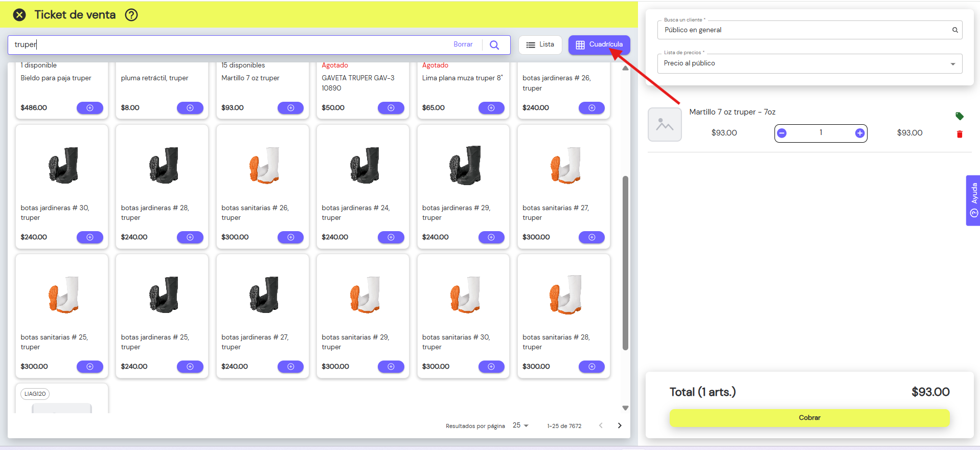Add botas jardineras # 25 to ticket
Viewport: 980px width, 450px height.
point(190,367)
